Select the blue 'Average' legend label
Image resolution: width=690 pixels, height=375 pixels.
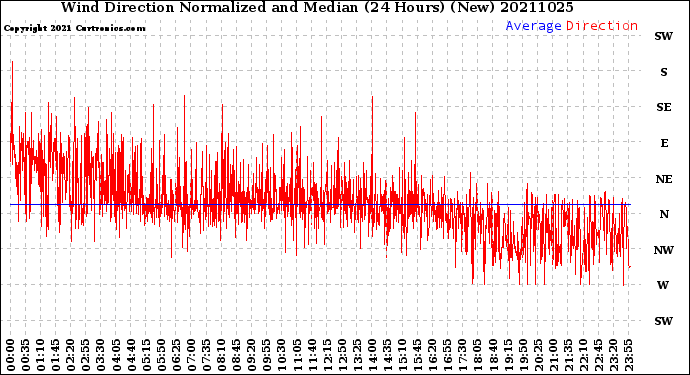(x=533, y=26)
